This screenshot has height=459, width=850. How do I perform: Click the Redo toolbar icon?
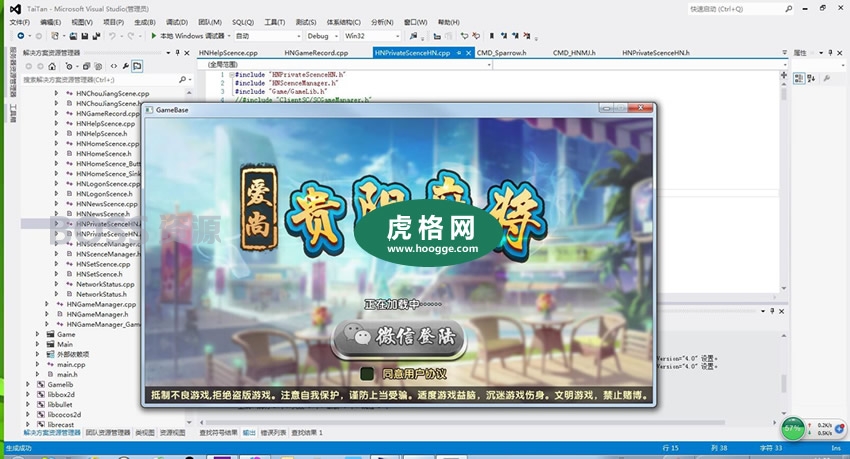[131, 36]
